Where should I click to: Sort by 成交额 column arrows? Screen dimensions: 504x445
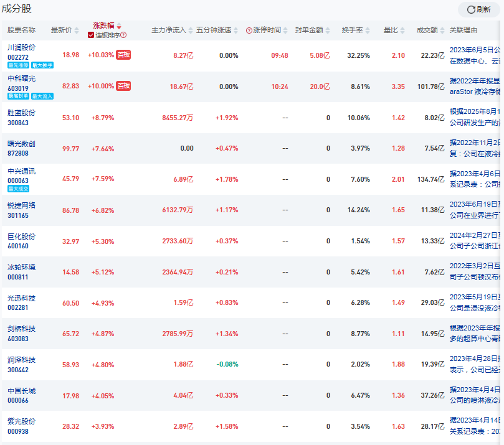pyautogui.click(x=442, y=30)
